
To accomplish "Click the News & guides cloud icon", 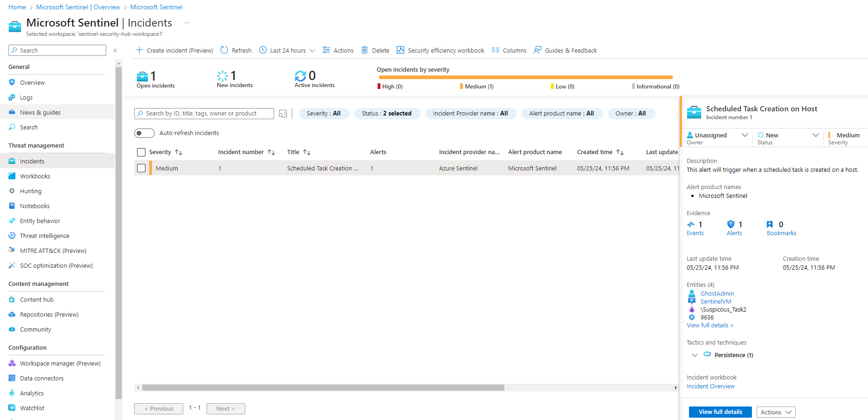I will pyautogui.click(x=12, y=112).
